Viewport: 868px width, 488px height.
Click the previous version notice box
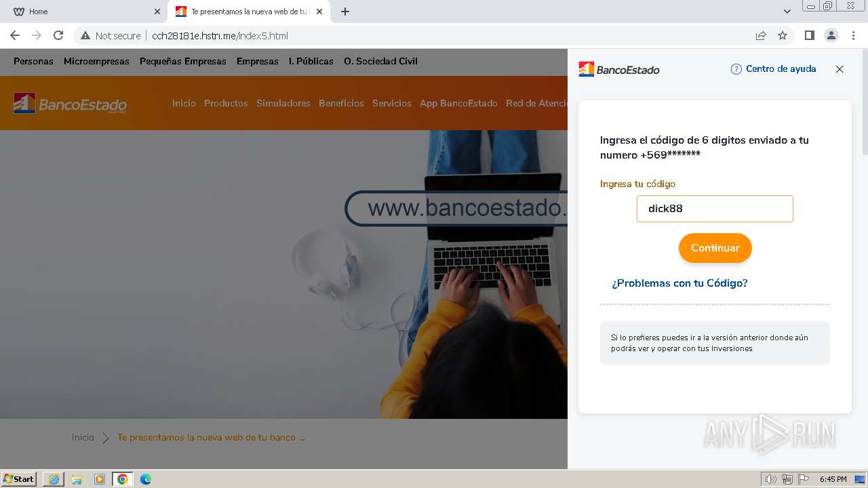(715, 343)
